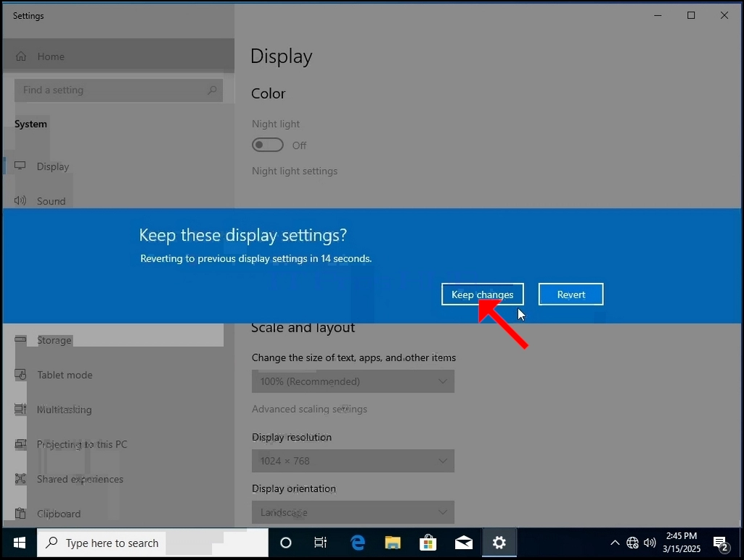Viewport: 744px width, 560px height.
Task: Focus the Find a setting search box
Action: click(x=118, y=90)
